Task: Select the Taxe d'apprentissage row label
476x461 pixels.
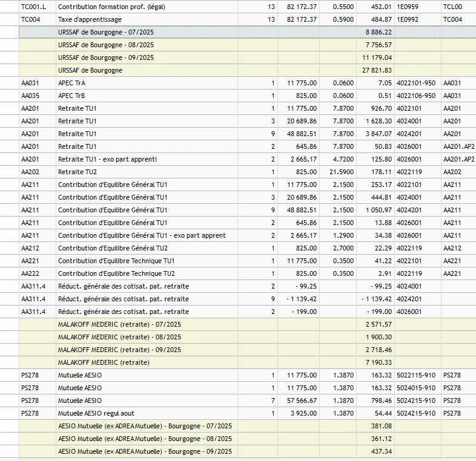Action: pos(82,19)
